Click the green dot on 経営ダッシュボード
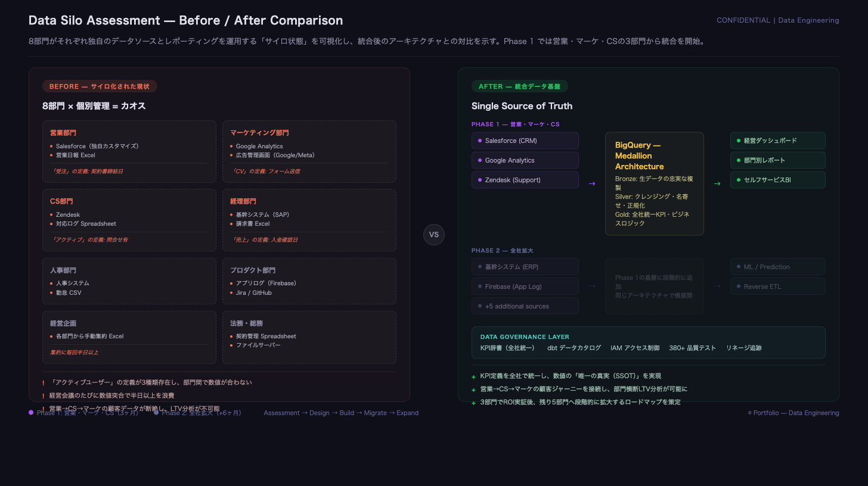Viewport: 868px width, 486px height. (739, 141)
